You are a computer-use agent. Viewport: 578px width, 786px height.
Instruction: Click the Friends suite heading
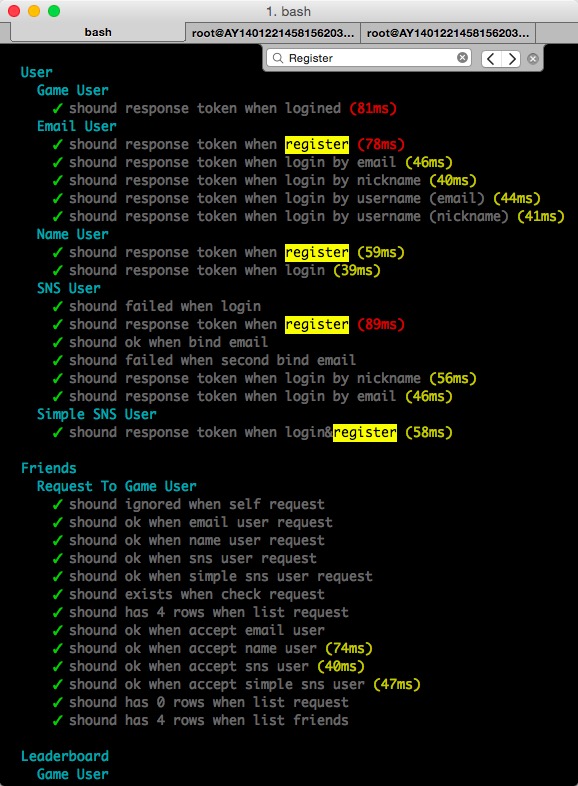point(49,468)
